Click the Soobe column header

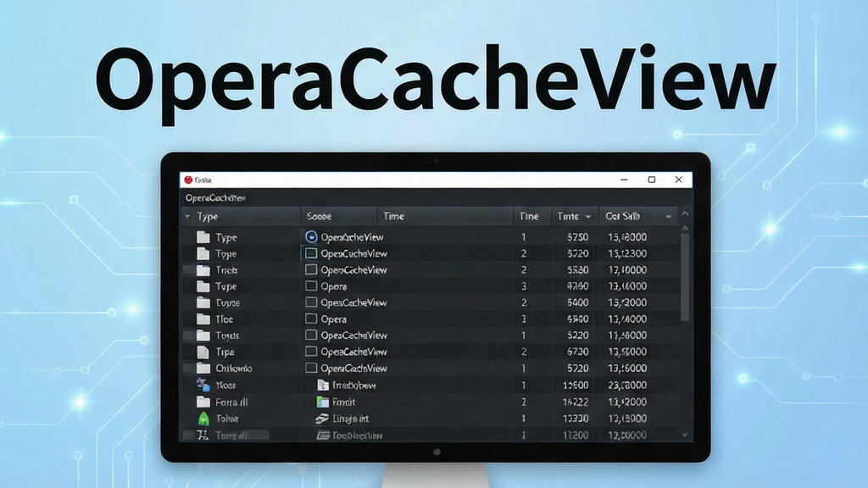click(339, 216)
